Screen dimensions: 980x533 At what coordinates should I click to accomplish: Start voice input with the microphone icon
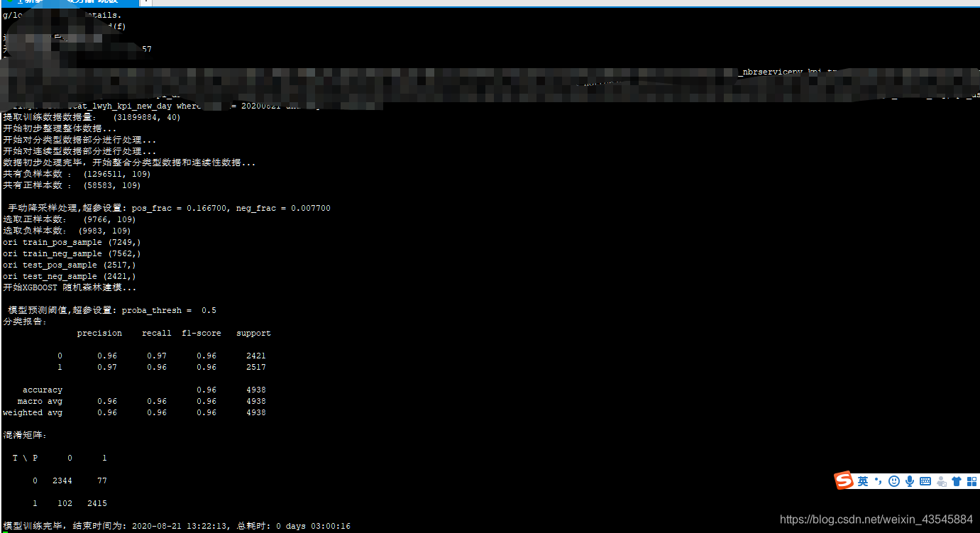point(910,481)
